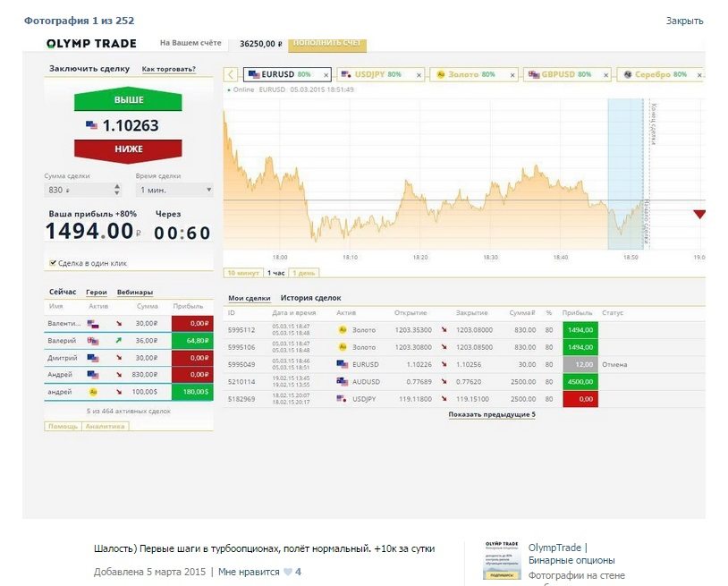The height and width of the screenshot is (586, 728).
Task: Click the Мне нравится like link
Action: coord(249,572)
